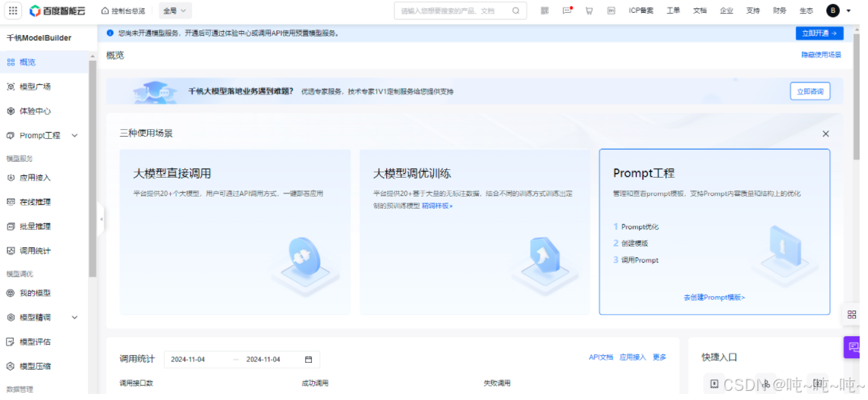Open the shopping cart icon
868x400 pixels.
click(589, 11)
